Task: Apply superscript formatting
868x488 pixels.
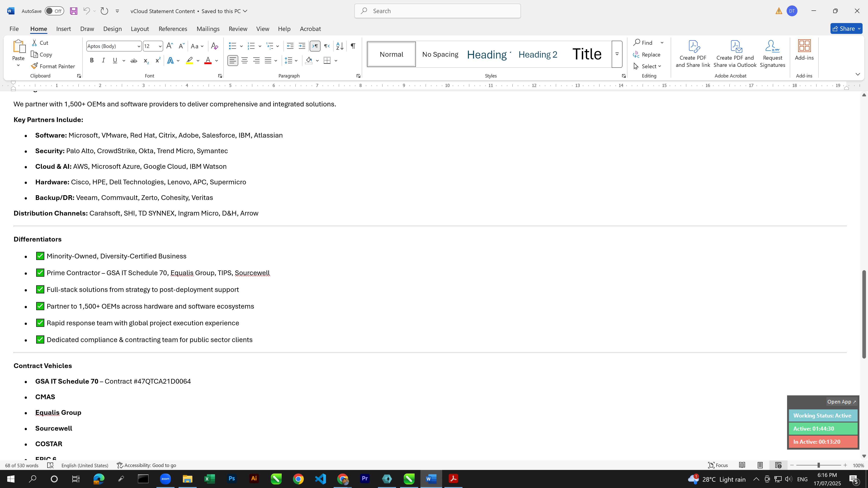Action: tap(157, 61)
